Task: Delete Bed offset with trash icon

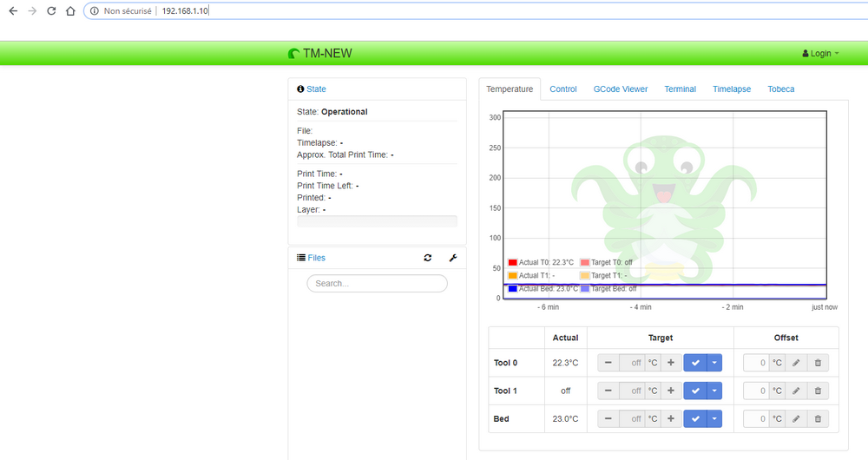Action: [818, 419]
